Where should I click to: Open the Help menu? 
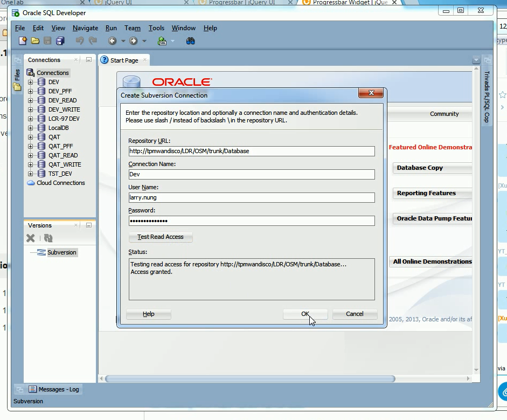coord(210,28)
